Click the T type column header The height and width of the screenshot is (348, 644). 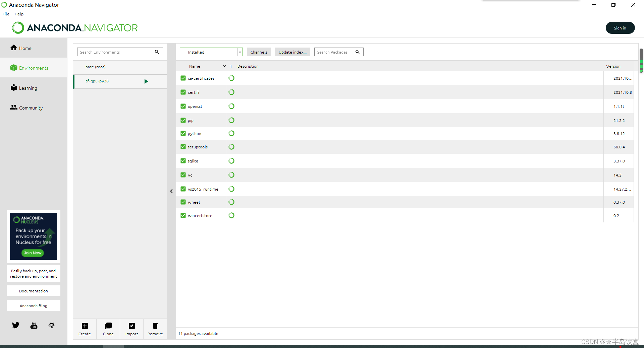231,66
